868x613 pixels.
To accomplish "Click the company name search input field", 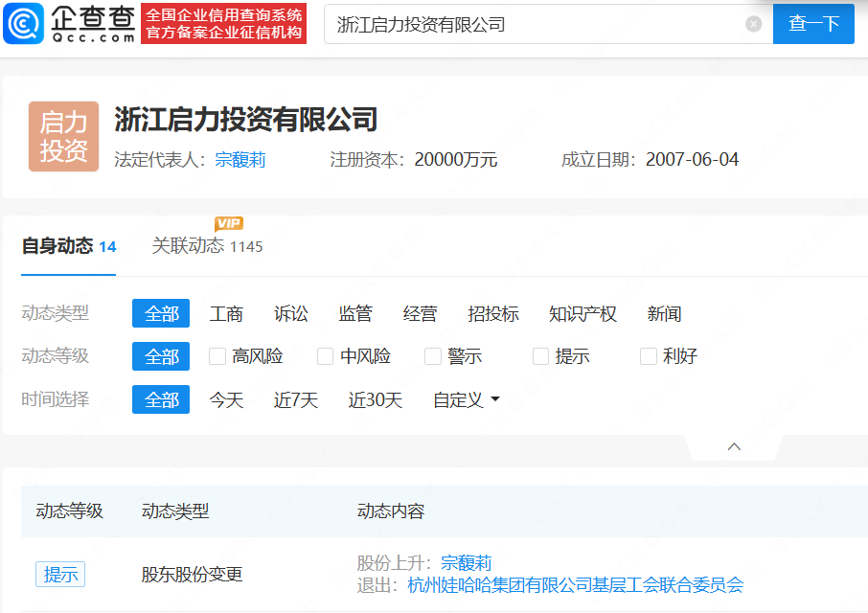I will pyautogui.click(x=537, y=24).
